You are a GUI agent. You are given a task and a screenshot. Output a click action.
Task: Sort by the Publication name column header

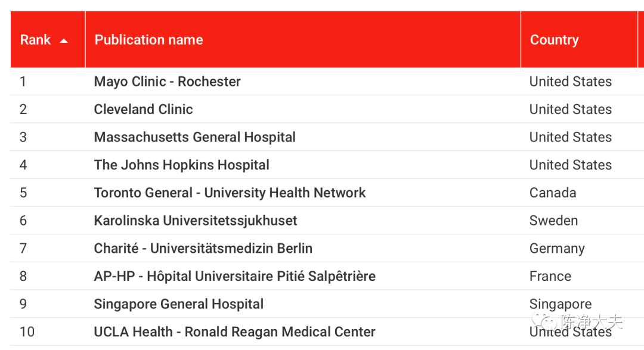[303, 39]
